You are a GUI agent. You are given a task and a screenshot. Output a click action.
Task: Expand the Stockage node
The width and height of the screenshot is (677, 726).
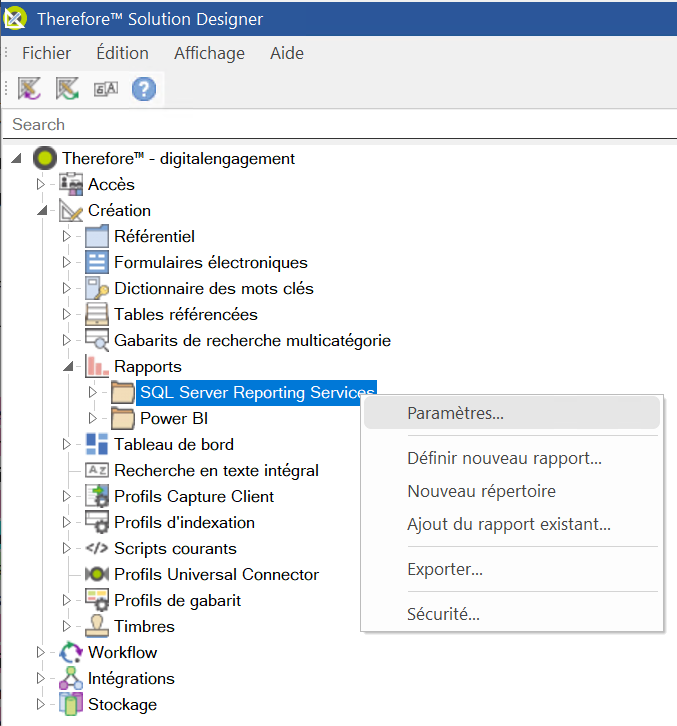tap(41, 704)
